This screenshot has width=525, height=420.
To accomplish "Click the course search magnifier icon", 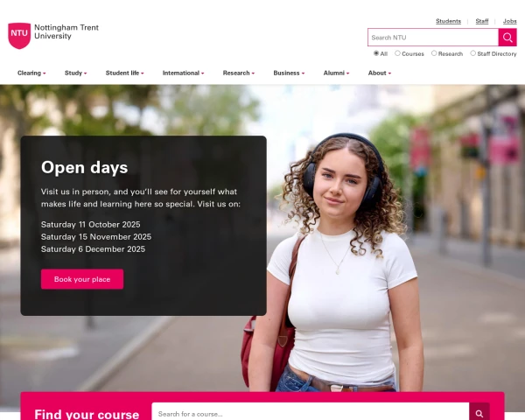I will pos(479,413).
